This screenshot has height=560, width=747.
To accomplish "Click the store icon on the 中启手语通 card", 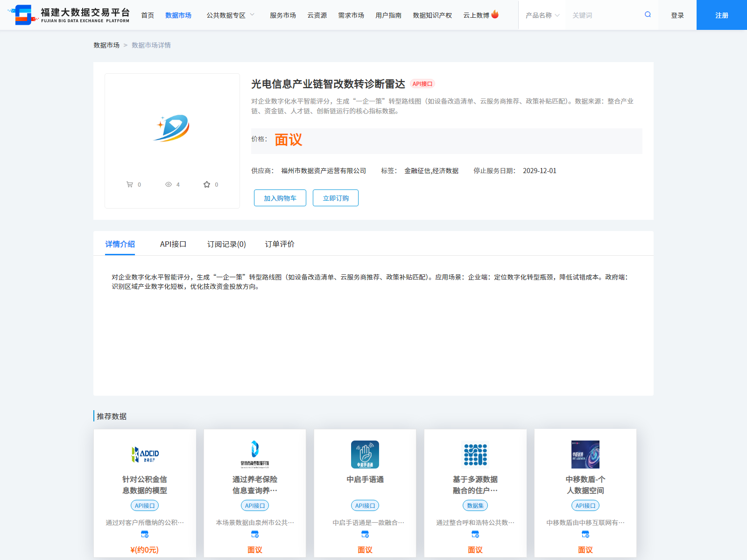I will 365,534.
